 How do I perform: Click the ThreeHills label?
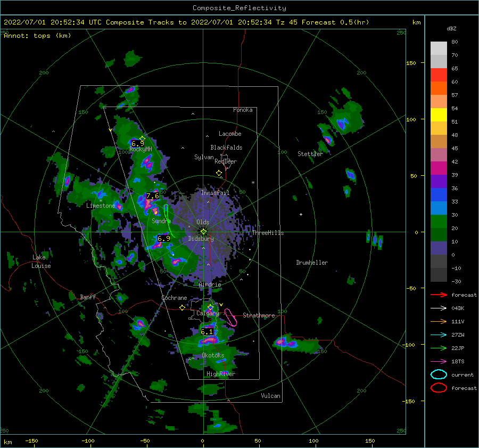[x=268, y=233]
